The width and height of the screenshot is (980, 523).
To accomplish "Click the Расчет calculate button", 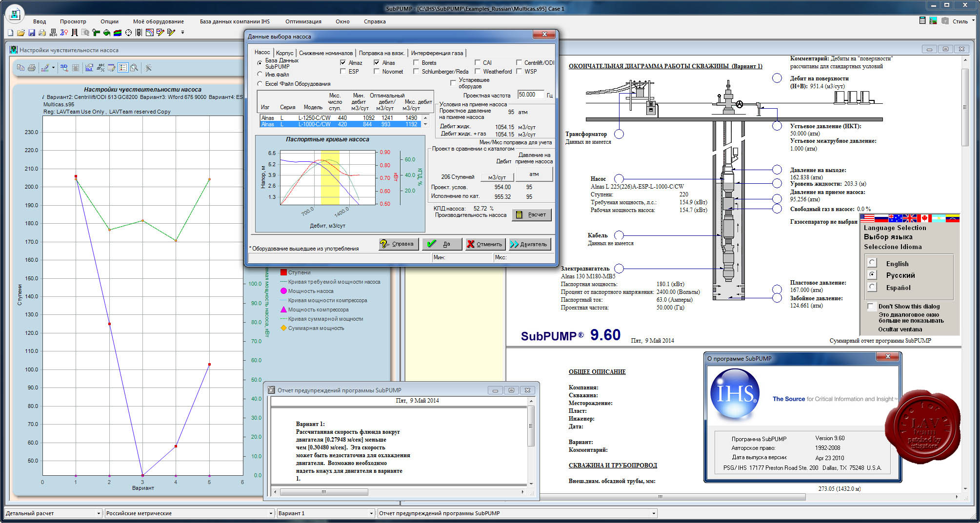I will pyautogui.click(x=532, y=214).
